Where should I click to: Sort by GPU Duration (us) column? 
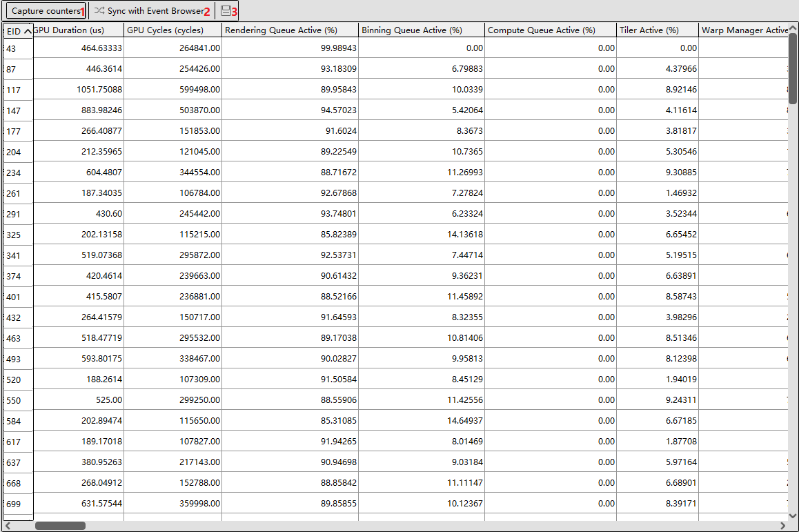[79, 30]
